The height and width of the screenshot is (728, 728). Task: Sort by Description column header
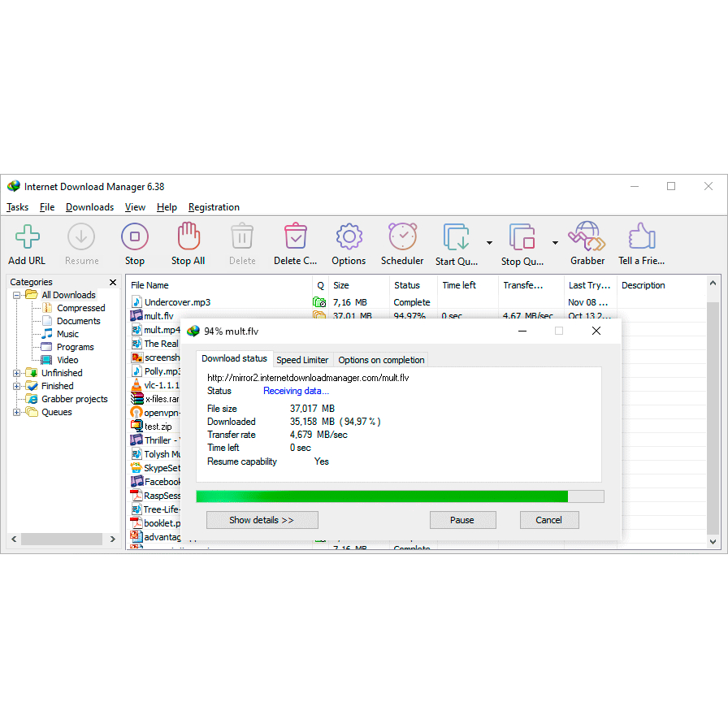tap(661, 285)
